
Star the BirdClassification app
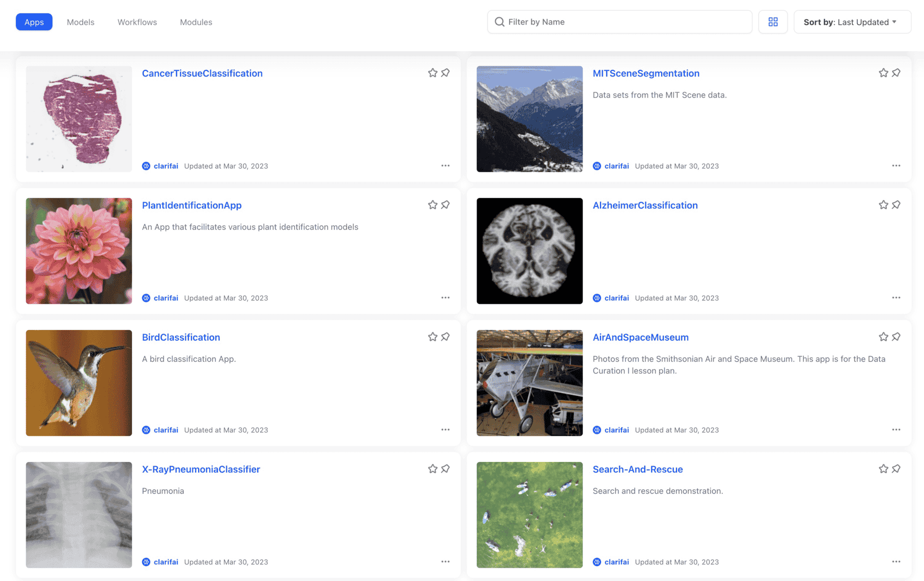[x=433, y=337]
